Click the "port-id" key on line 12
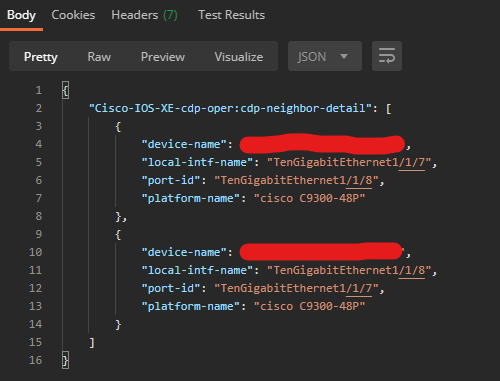The width and height of the screenshot is (500, 381). pyautogui.click(x=171, y=288)
